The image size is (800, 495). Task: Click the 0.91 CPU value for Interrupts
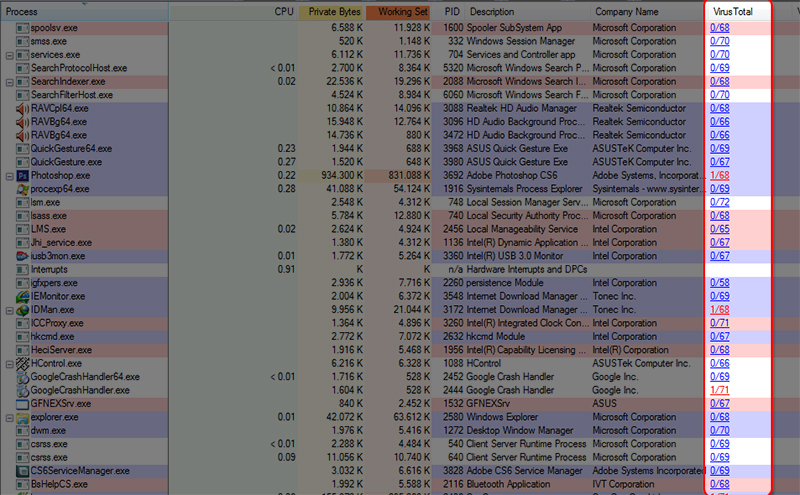coord(286,269)
